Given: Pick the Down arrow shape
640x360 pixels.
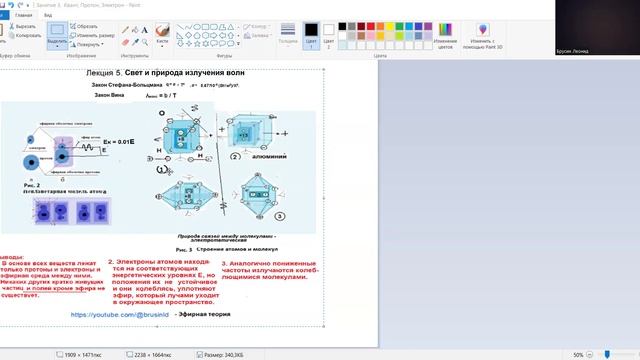Looking at the screenshot, I should click(180, 44).
